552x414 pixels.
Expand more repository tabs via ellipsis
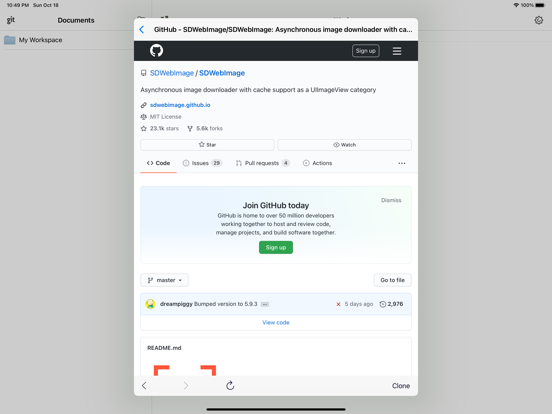tap(402, 163)
